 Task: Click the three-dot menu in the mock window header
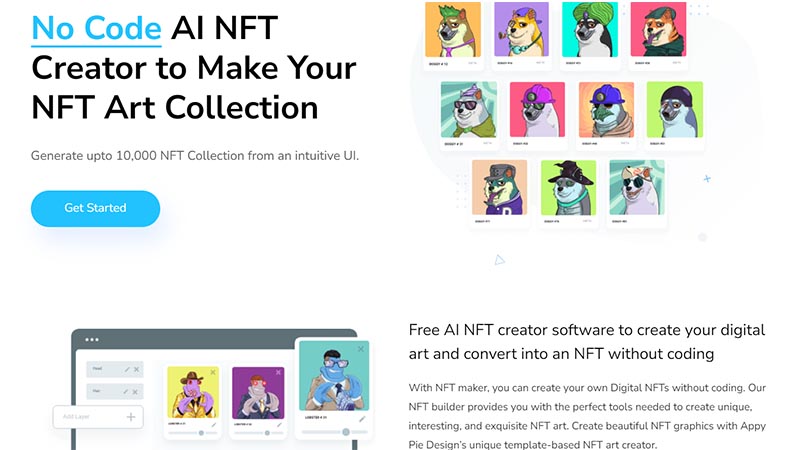coord(92,340)
